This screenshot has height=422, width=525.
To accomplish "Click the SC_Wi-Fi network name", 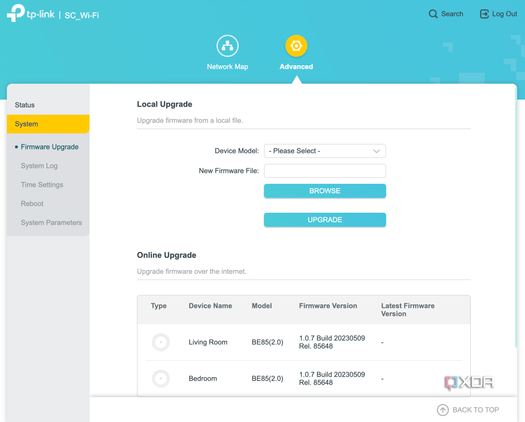I will coord(82,15).
